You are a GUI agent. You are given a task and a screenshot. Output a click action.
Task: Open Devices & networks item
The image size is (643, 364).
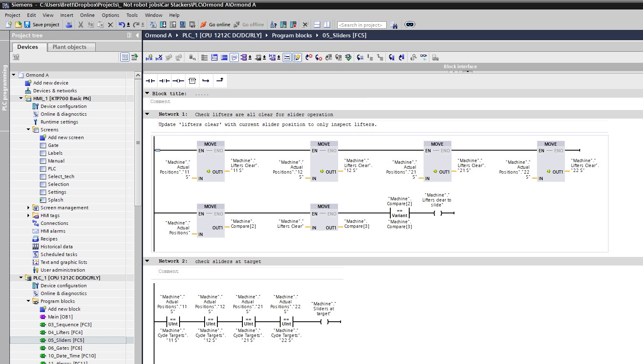55,91
